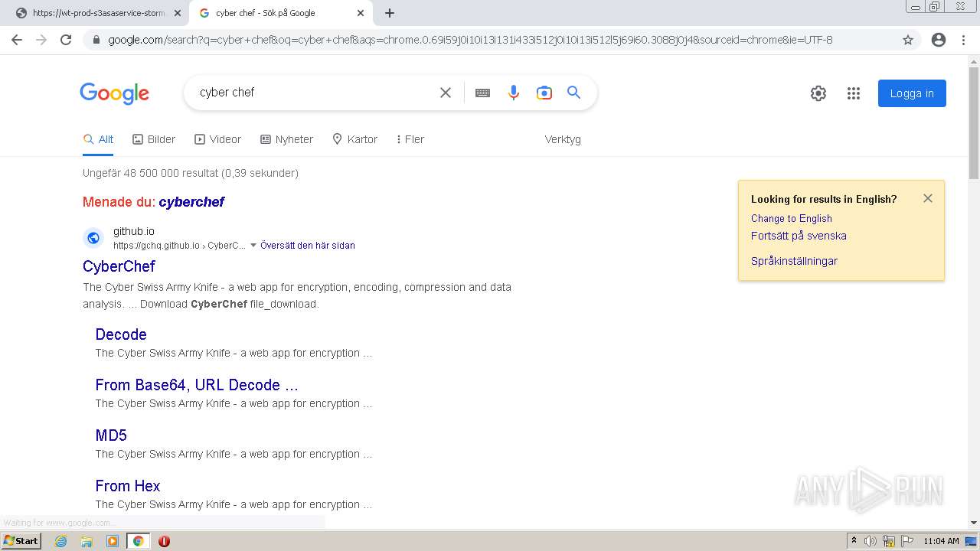Open Språkinställningar language settings
The image size is (980, 551).
(794, 261)
